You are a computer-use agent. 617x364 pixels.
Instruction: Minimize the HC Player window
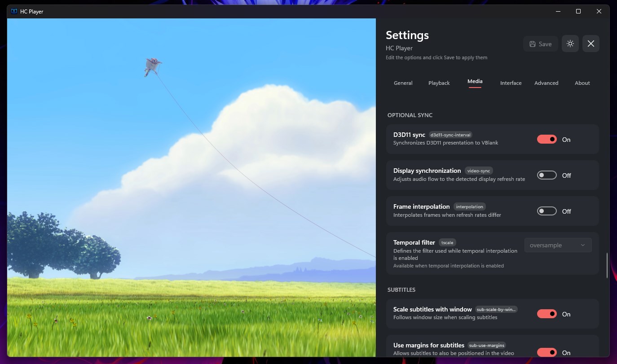click(558, 11)
